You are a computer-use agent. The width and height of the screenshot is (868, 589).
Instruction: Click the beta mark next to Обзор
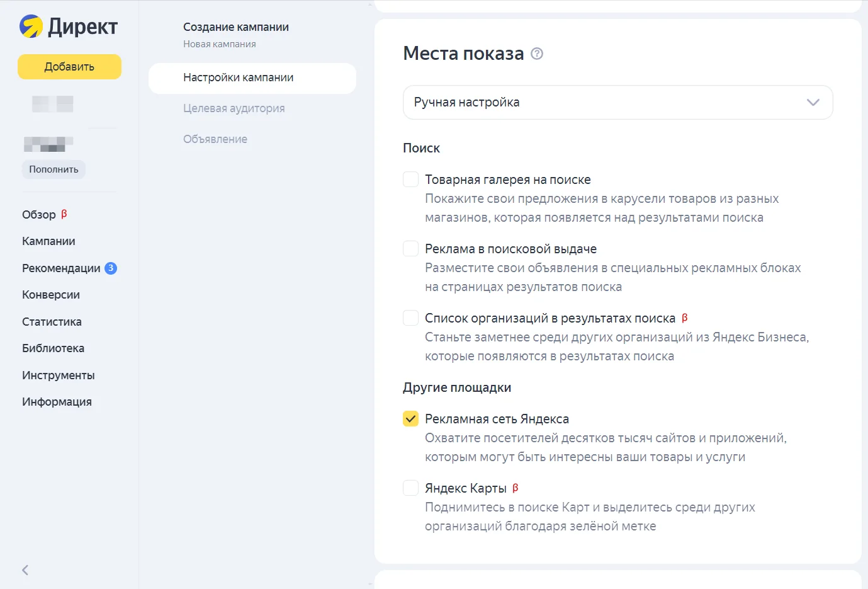[64, 214]
